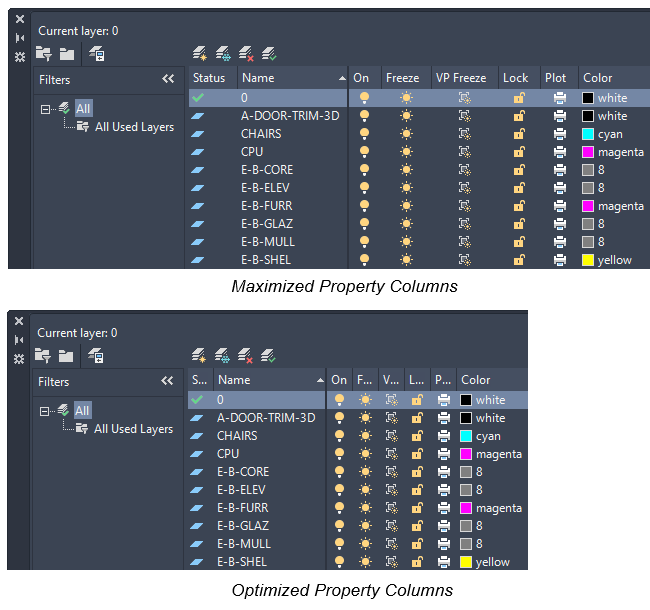The height and width of the screenshot is (610, 650).
Task: Toggle Lock for E-B-SHEL in lower panel
Action: pos(417,562)
